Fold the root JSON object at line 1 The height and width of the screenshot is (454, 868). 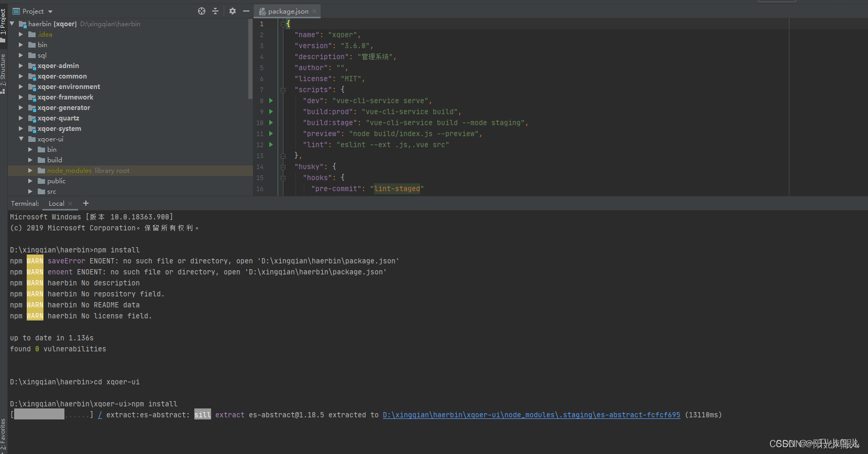point(283,24)
